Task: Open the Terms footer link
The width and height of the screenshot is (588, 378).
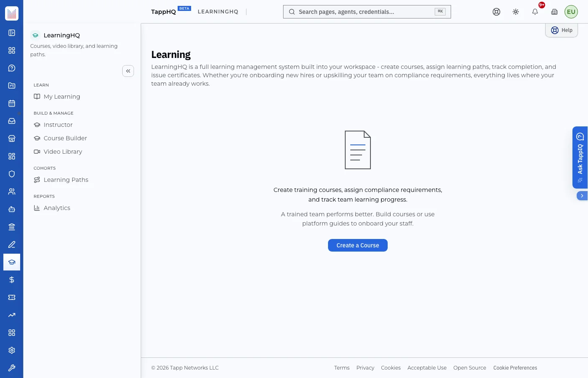Action: click(x=342, y=368)
